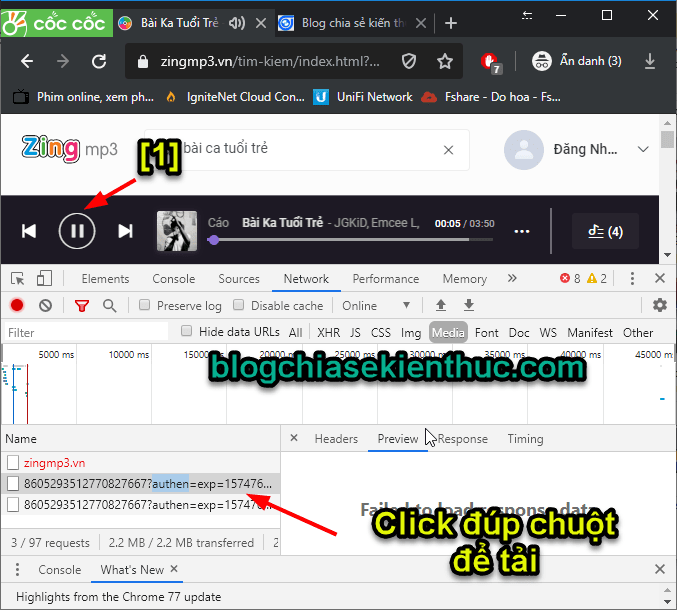Open Phim online bookmark

[x=83, y=97]
